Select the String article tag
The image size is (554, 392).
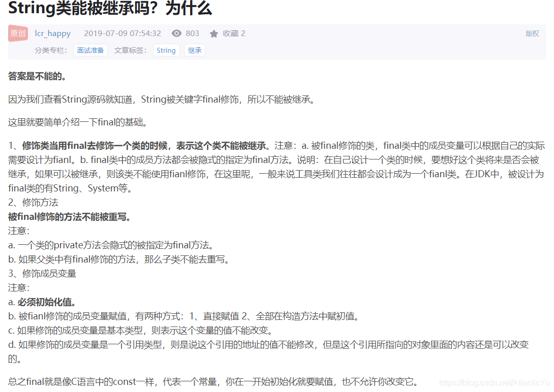[x=166, y=50]
